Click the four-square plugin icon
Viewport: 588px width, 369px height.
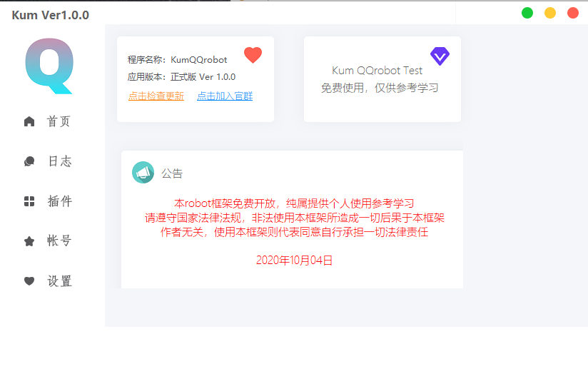coord(29,201)
